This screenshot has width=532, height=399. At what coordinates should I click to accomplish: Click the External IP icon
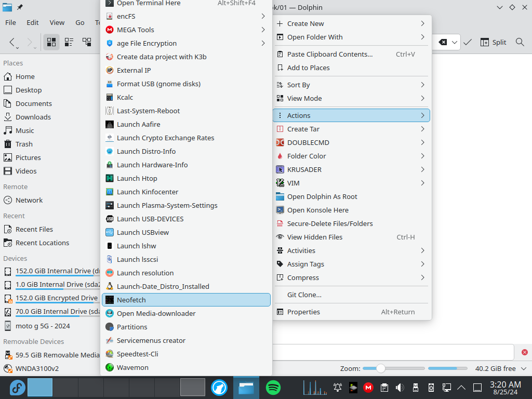[110, 70]
